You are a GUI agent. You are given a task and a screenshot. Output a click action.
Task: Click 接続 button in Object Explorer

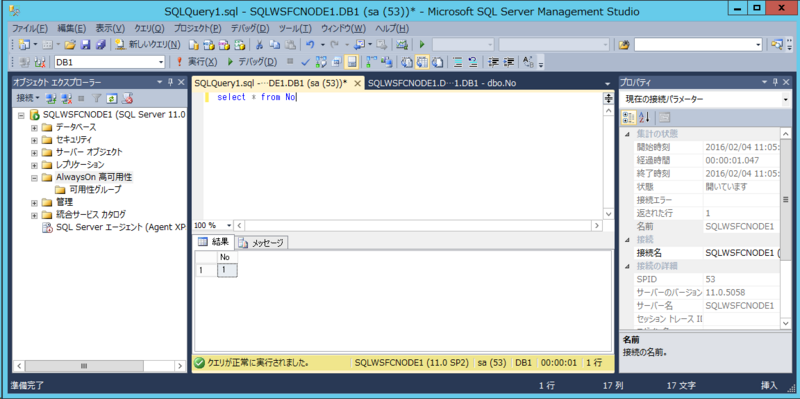(x=27, y=97)
